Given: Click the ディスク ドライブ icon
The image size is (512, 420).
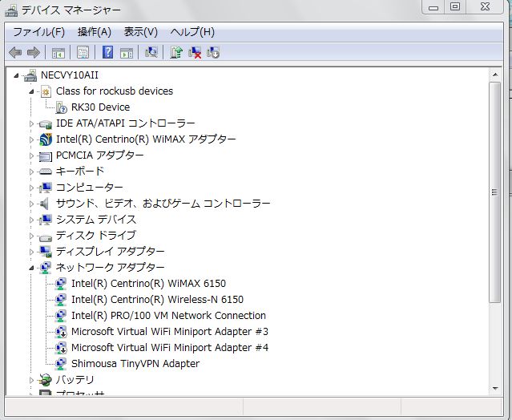Looking at the screenshot, I should tap(45, 236).
